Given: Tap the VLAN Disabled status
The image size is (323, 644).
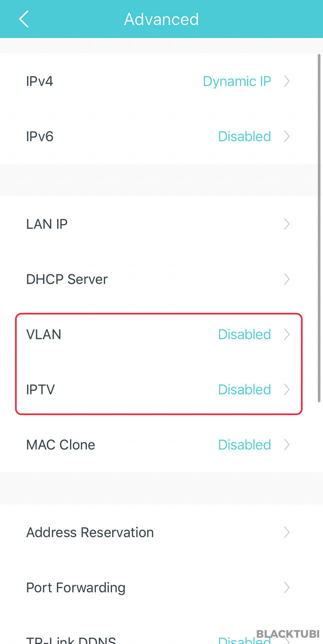Looking at the screenshot, I should click(x=244, y=334).
